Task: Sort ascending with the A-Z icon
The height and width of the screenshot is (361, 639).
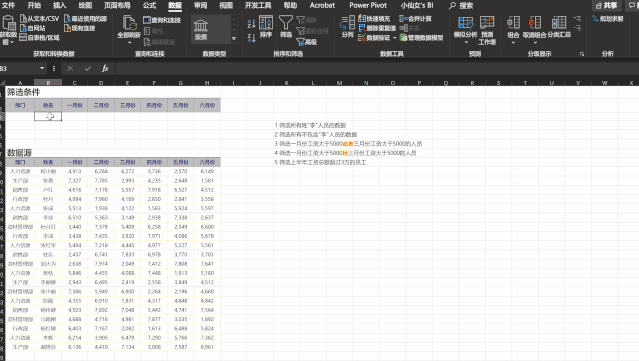Action: 251,23
